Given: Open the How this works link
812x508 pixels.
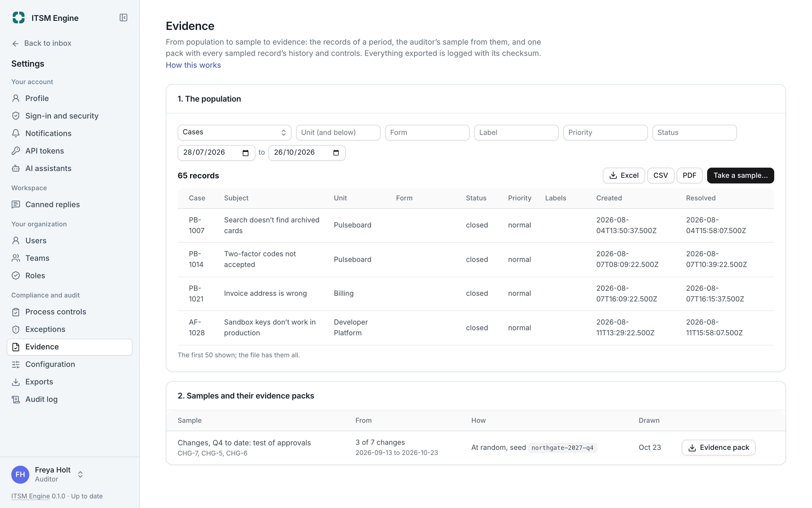Looking at the screenshot, I should click(193, 65).
